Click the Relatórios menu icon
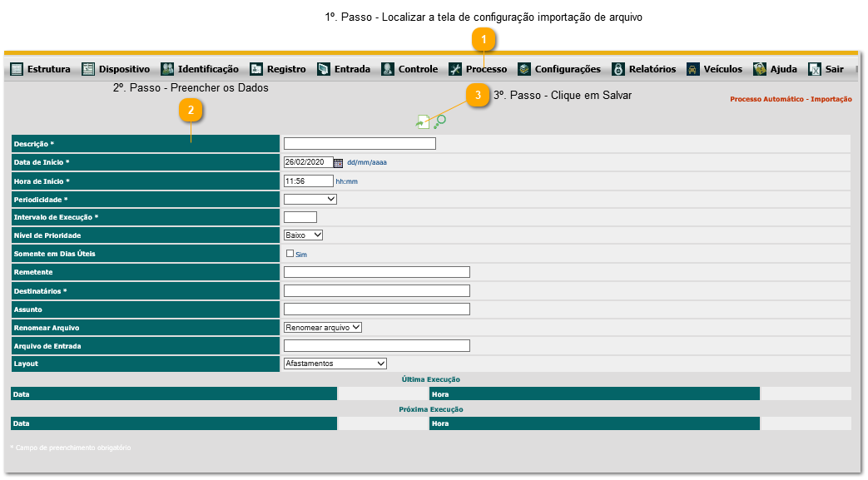Viewport: 868px width, 480px height. coord(618,69)
